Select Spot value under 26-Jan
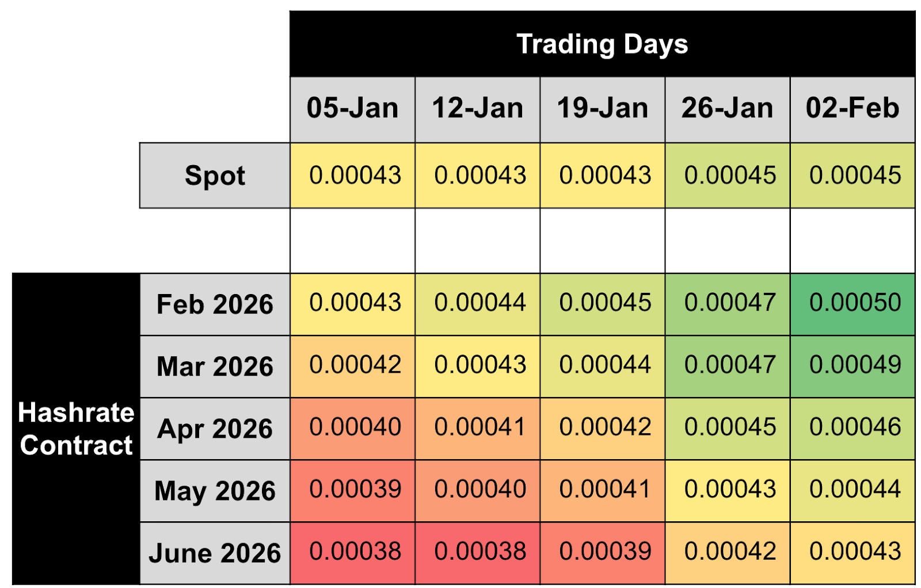 pos(730,175)
